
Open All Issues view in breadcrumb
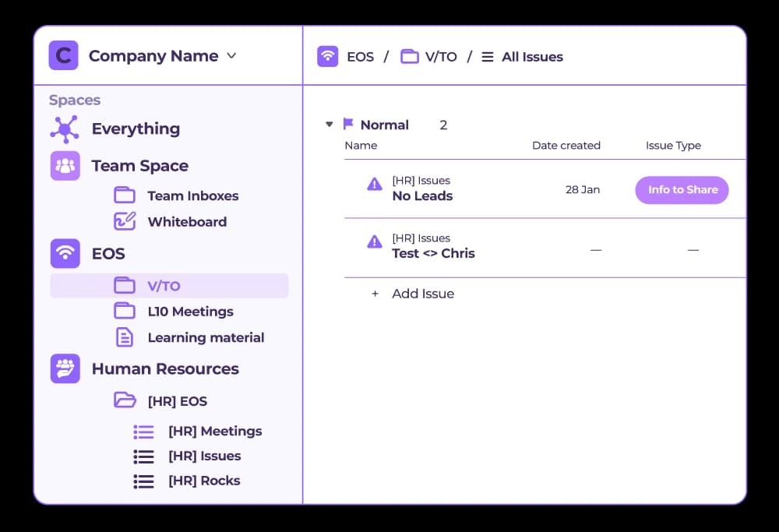pyautogui.click(x=531, y=57)
